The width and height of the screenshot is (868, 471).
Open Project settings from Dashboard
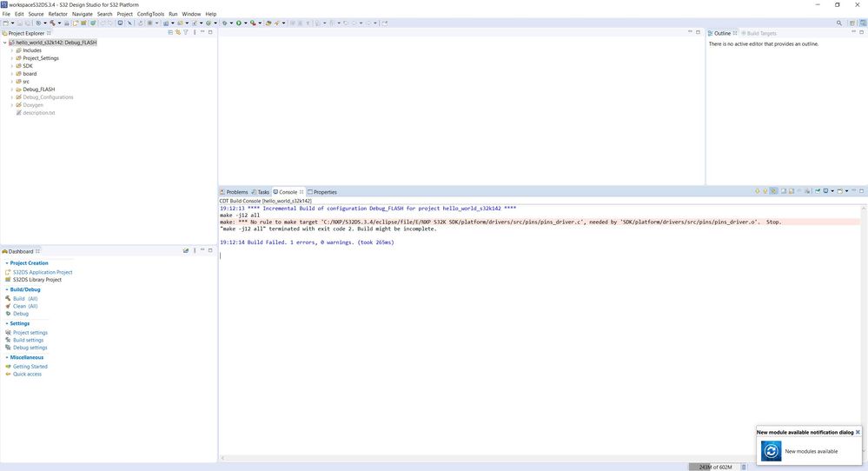pyautogui.click(x=30, y=333)
